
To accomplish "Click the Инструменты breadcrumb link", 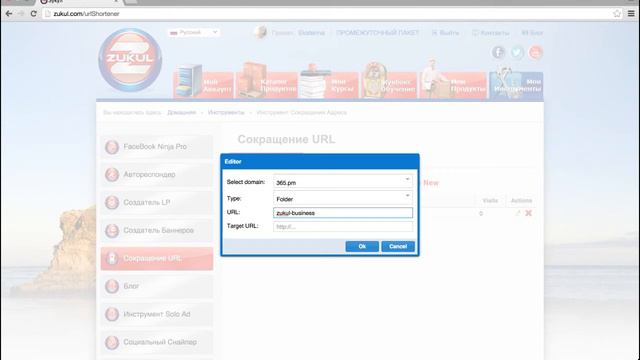I will (226, 112).
